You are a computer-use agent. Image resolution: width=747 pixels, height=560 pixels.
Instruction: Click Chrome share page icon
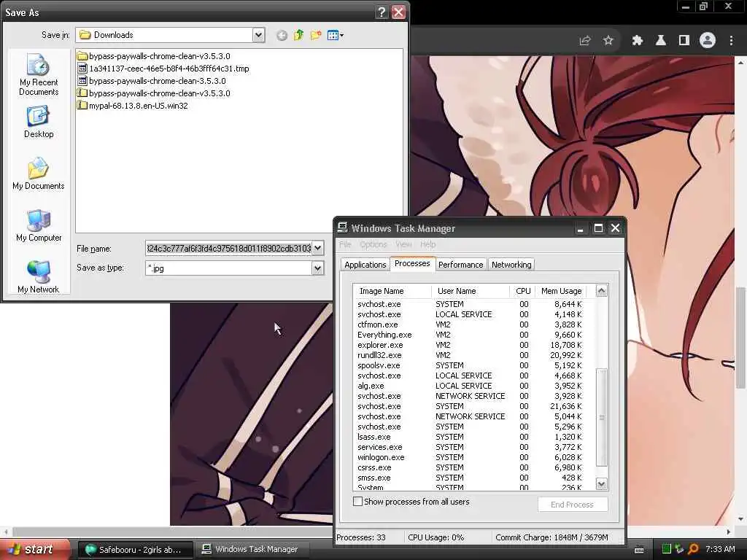pyautogui.click(x=585, y=41)
